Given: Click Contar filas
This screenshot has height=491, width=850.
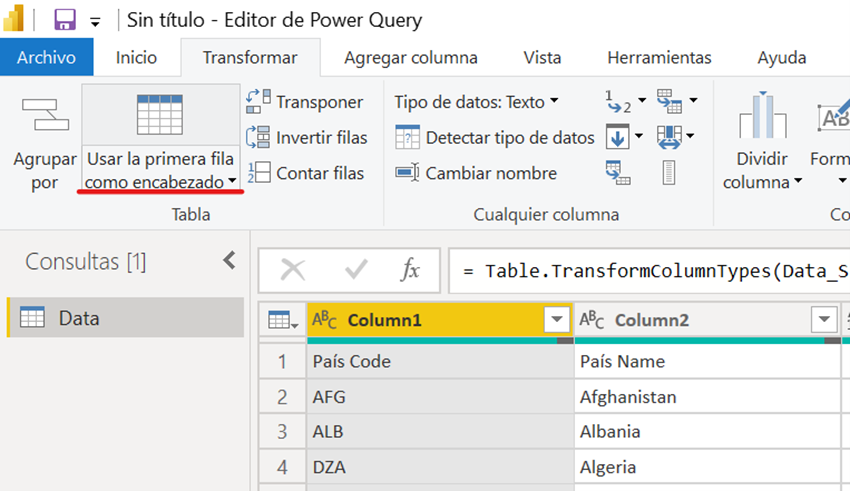Looking at the screenshot, I should tap(305, 173).
